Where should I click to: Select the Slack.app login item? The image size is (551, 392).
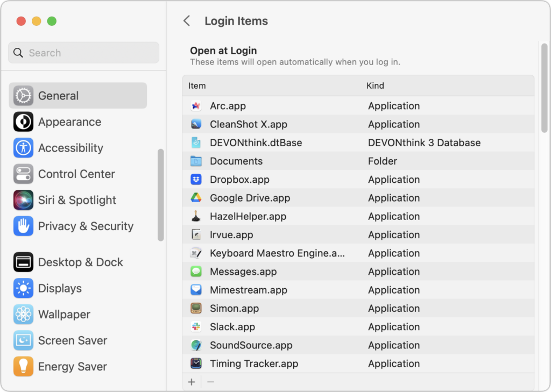click(269, 326)
